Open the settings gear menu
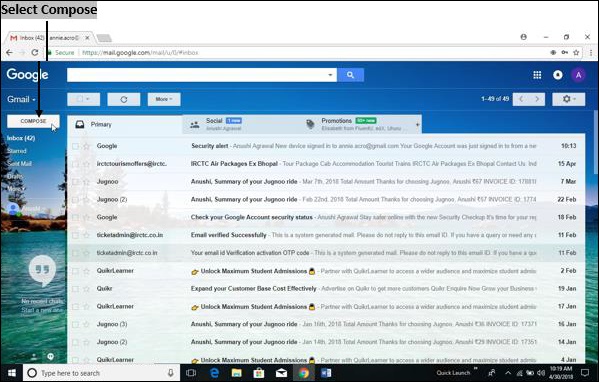The width and height of the screenshot is (599, 382). pyautogui.click(x=568, y=99)
